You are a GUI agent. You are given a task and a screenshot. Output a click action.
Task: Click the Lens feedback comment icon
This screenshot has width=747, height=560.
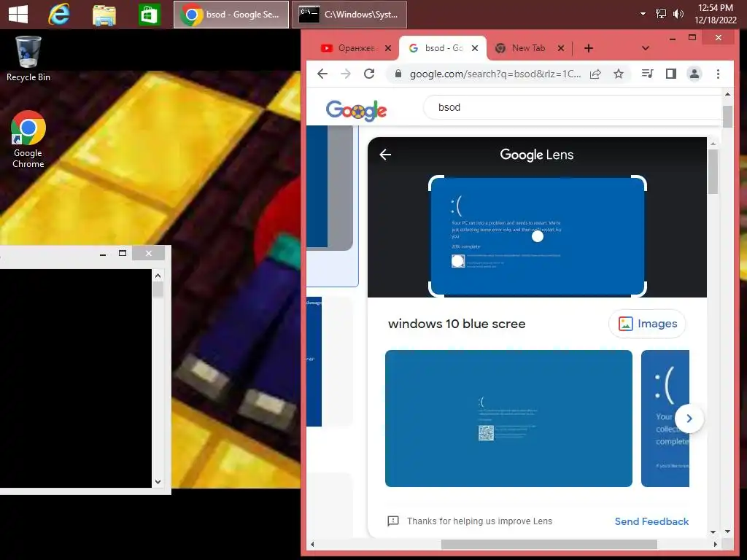pos(393,521)
